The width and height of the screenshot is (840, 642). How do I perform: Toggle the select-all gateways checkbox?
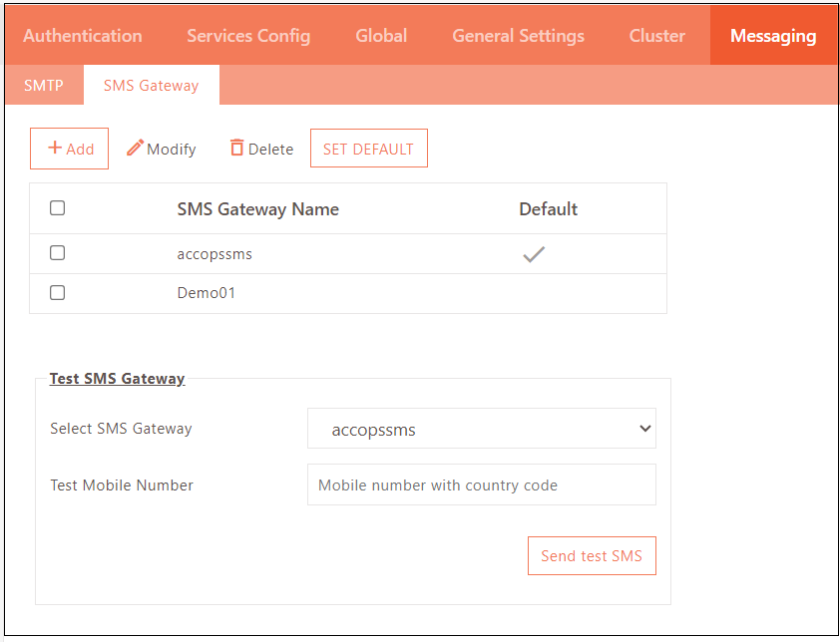(57, 208)
